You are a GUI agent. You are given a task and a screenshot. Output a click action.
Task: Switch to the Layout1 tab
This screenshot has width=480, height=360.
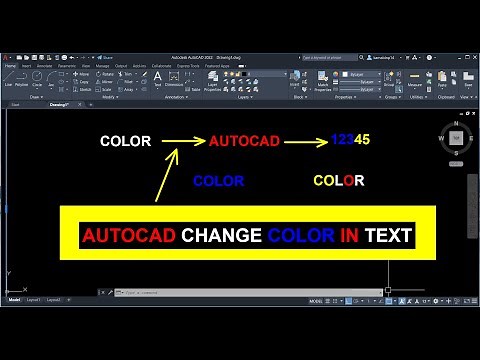click(x=33, y=300)
